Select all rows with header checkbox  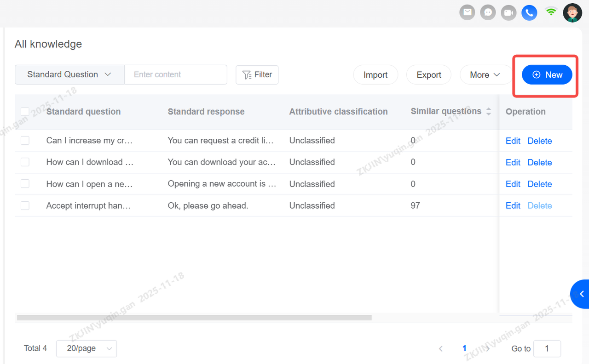25,112
